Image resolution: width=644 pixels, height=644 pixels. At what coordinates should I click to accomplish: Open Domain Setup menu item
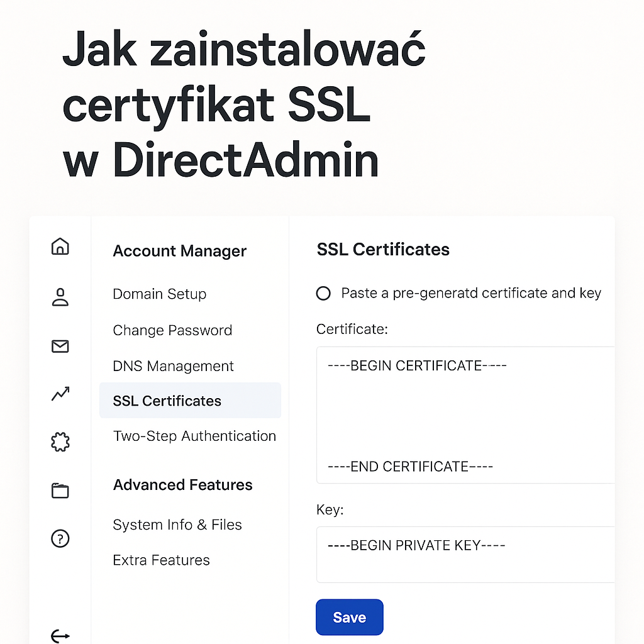[159, 294]
